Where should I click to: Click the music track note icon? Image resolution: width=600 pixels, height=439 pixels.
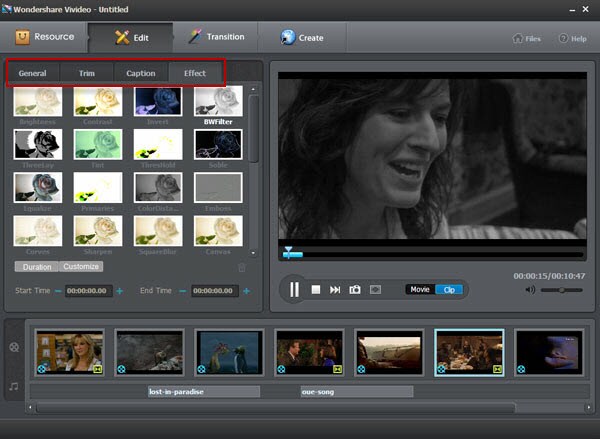click(14, 387)
